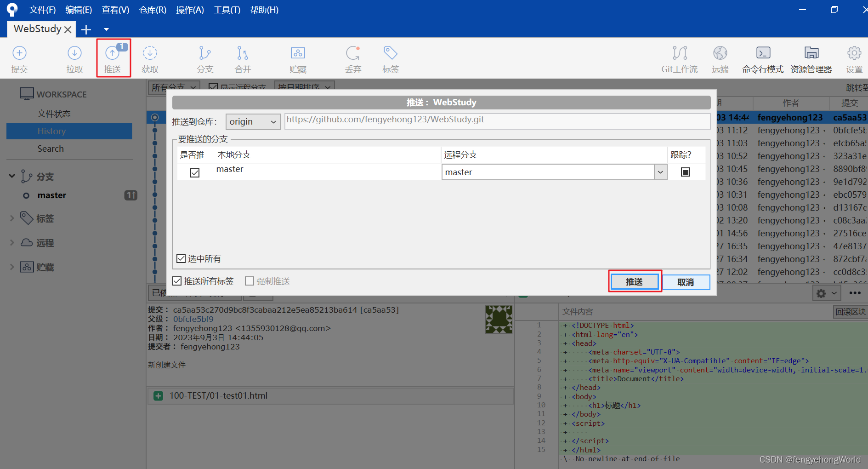Select file 100-TEST/01-test01.html
This screenshot has height=469, width=868.
330,396
